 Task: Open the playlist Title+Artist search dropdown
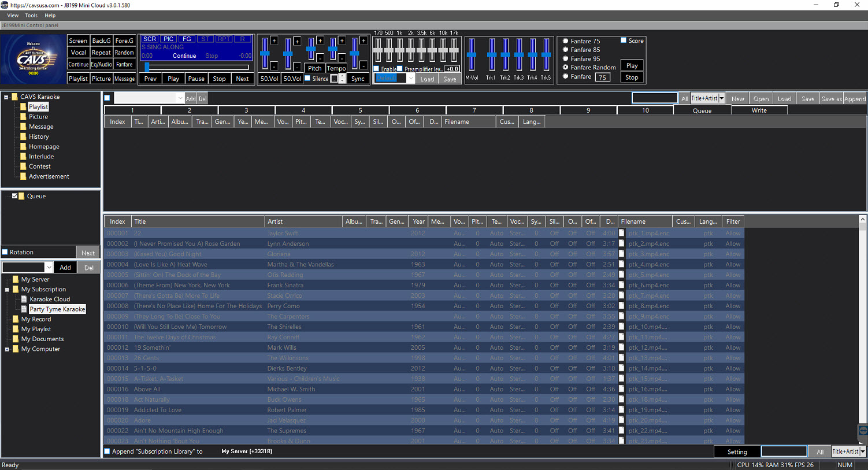click(x=721, y=98)
